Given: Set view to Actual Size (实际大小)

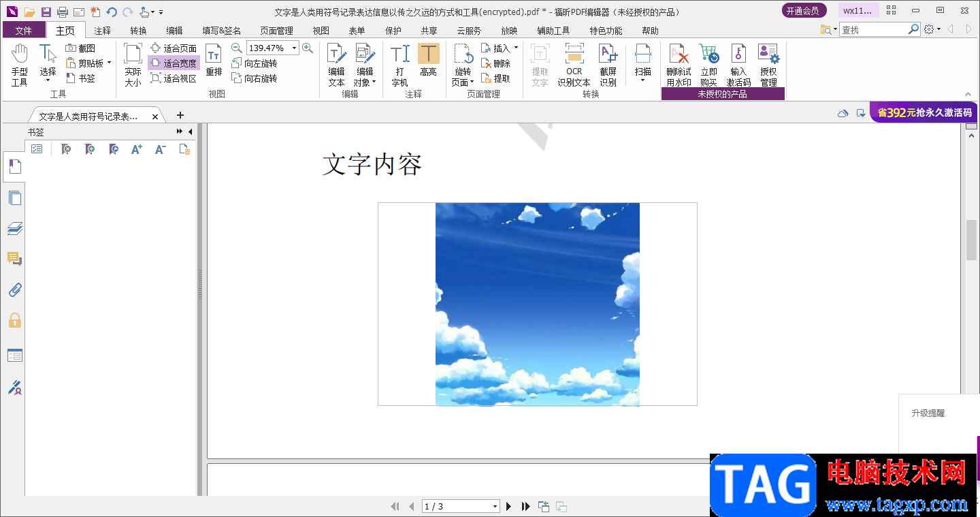Looking at the screenshot, I should coord(133,65).
